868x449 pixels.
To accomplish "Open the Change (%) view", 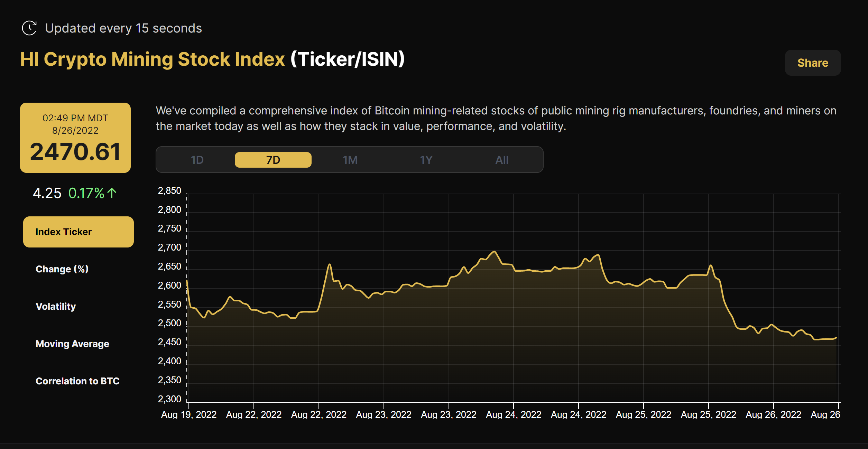I will 62,269.
